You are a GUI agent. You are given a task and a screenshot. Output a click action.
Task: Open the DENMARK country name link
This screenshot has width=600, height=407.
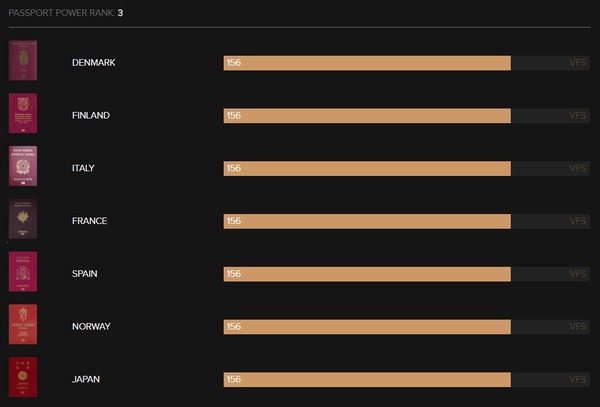[x=93, y=63]
